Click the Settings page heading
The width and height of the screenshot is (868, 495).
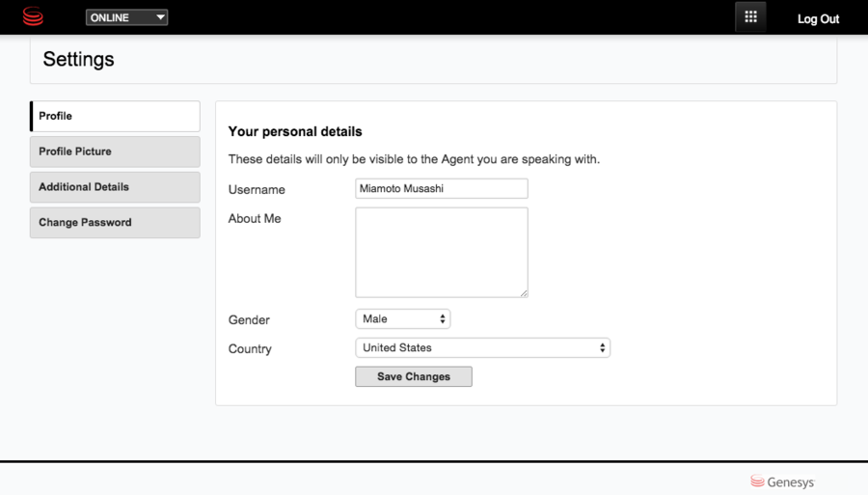click(x=78, y=60)
